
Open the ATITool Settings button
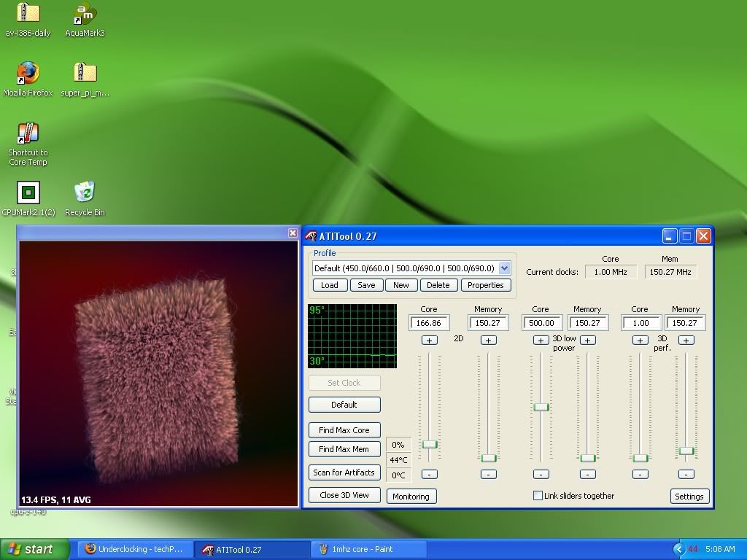pos(689,497)
